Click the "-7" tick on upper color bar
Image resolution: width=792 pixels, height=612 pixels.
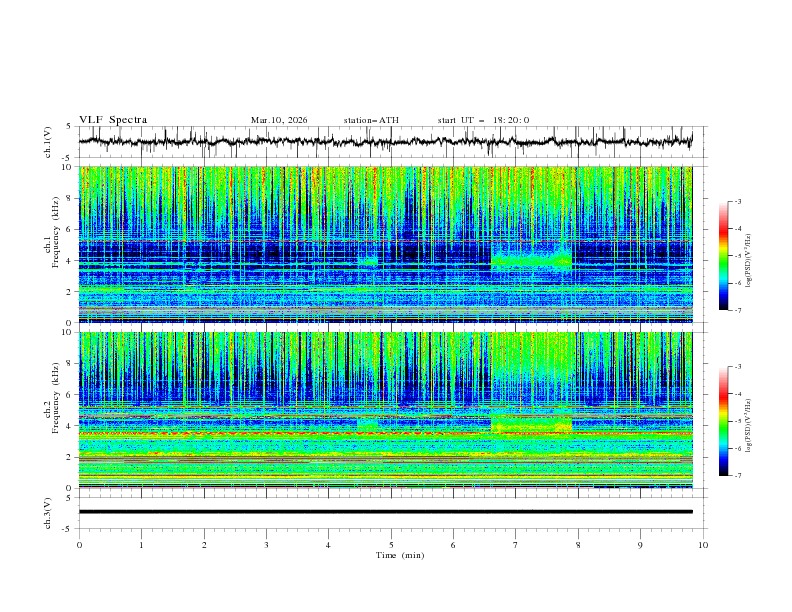737,310
